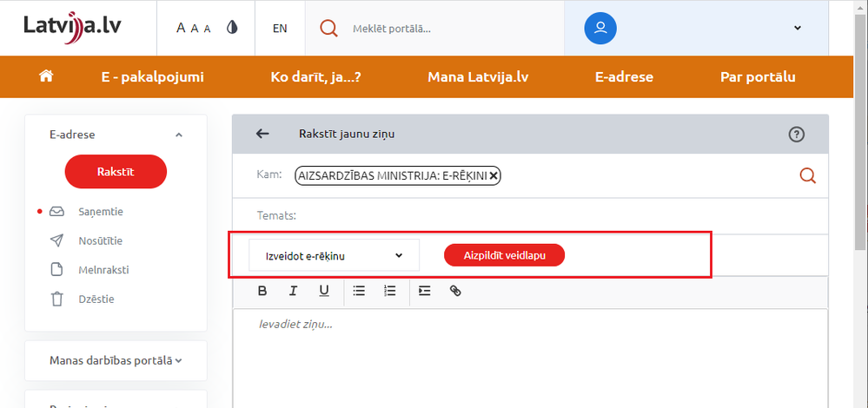Open the Mana Latvija.lv menu item
Image resolution: width=868 pixels, height=408 pixels.
478,76
